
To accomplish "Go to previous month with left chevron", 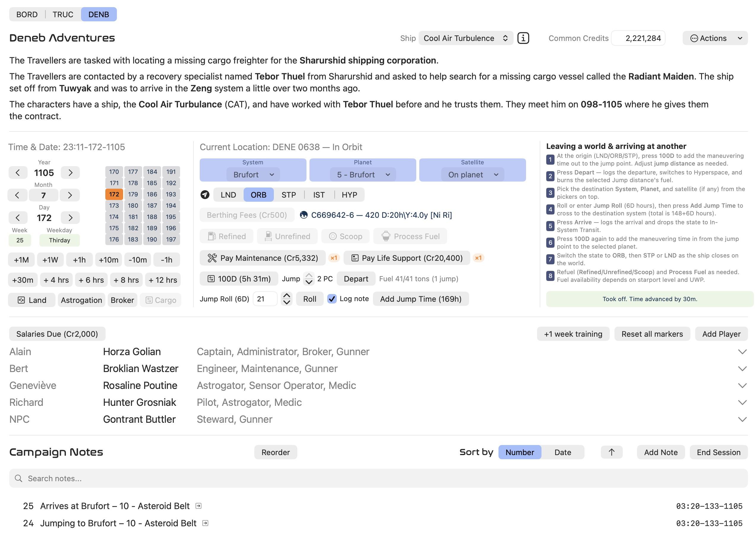I will [17, 195].
